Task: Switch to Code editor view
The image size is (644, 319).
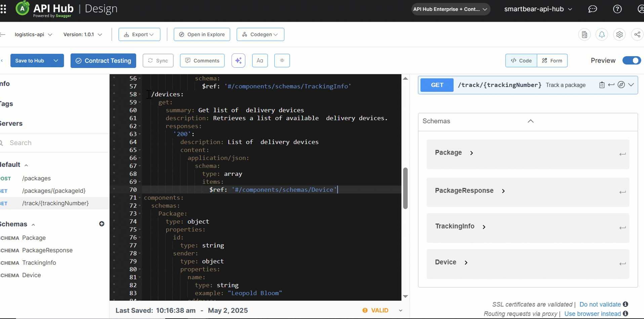Action: [x=521, y=61]
